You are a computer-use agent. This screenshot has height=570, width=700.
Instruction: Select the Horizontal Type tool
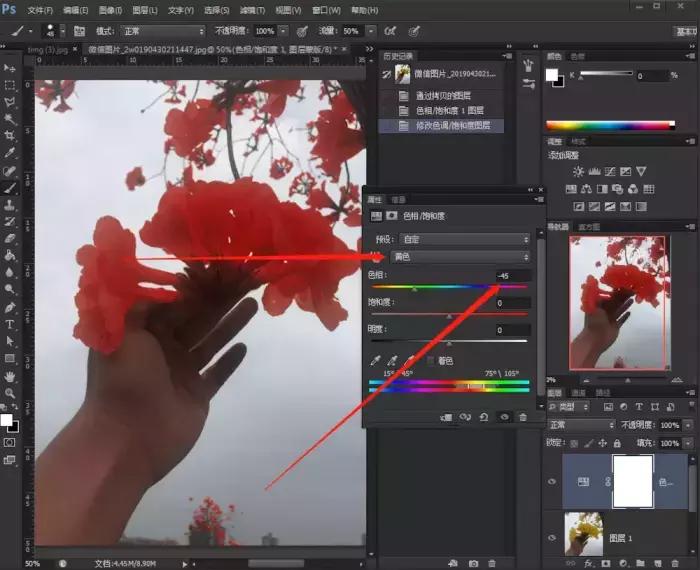pyautogui.click(x=9, y=325)
